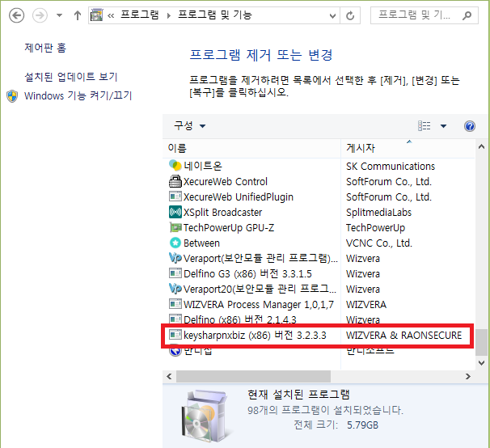Screen dimensions: 490x448
Task: Click 프로그램 및 기능 breadcrumb
Action: pos(215,15)
